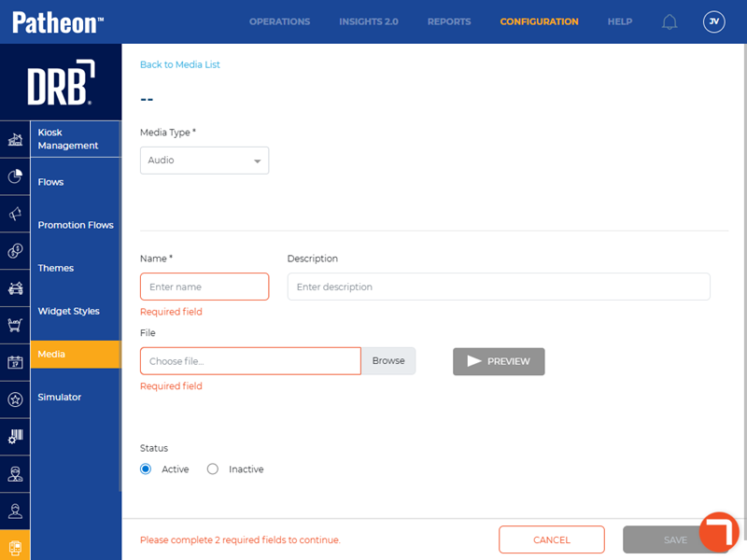Click the Cancel button

(x=552, y=539)
